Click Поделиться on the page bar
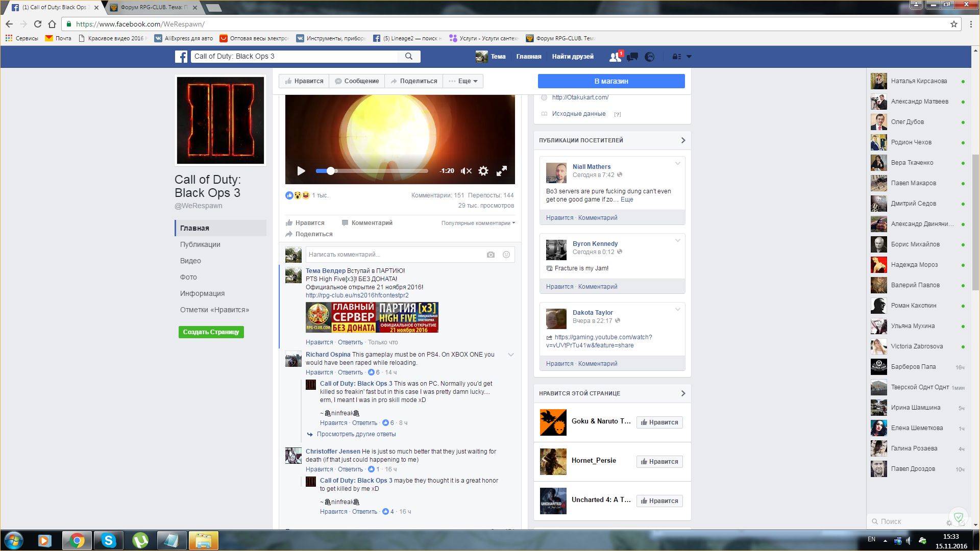Viewport: 980px width, 551px height. point(413,81)
